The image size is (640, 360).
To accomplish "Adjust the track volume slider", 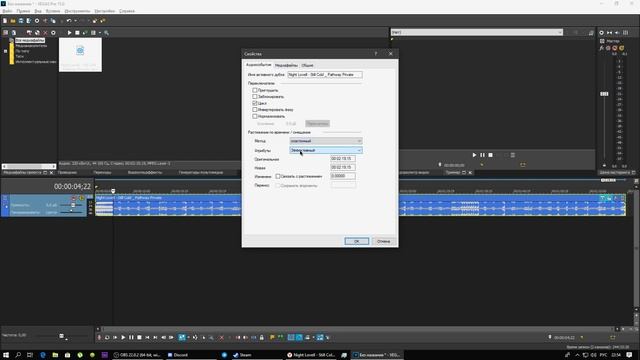I will click(x=73, y=205).
